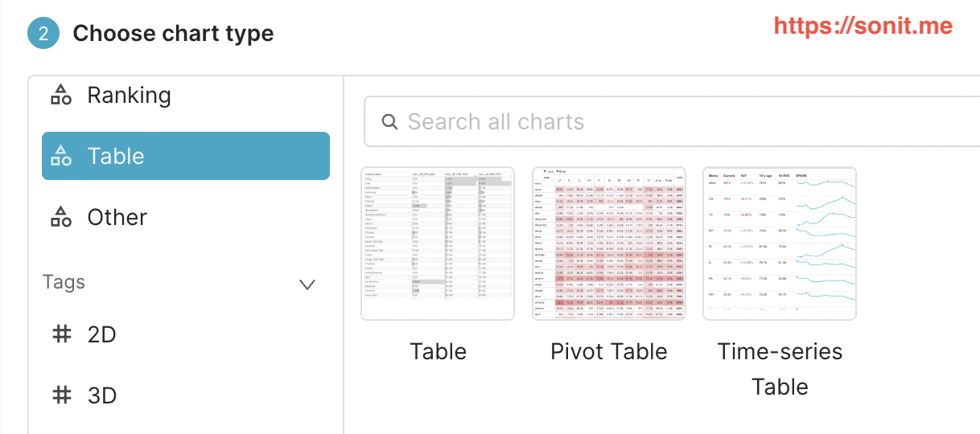Click the shapes icon in the selected Table category
The height and width of the screenshot is (434, 980).
pos(61,156)
